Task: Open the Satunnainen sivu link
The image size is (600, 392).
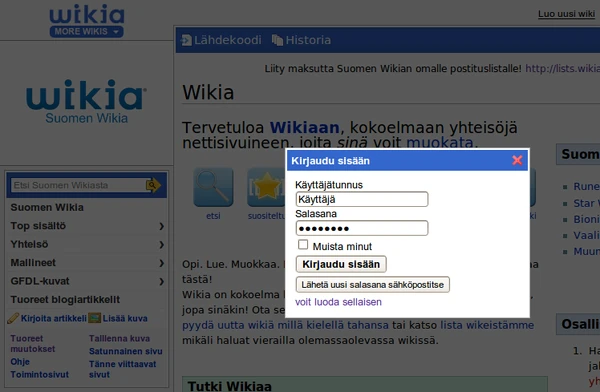Action: tap(126, 351)
